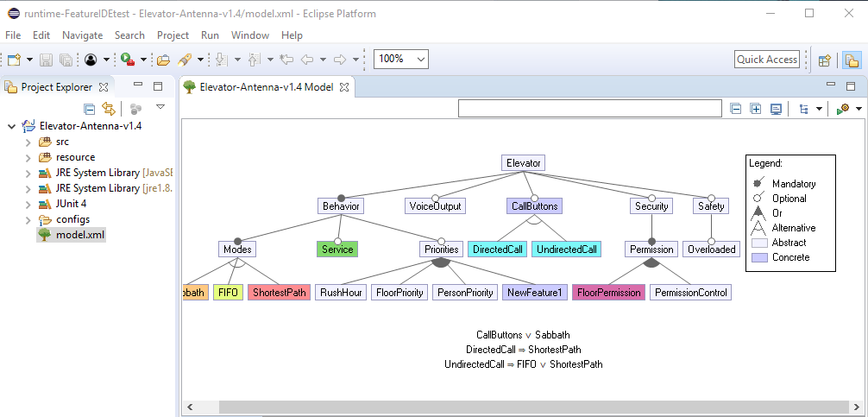Screen dimensions: 868x417
Task: Select the constraint DirectedCall ⇒ ShortestPath
Action: pos(524,350)
